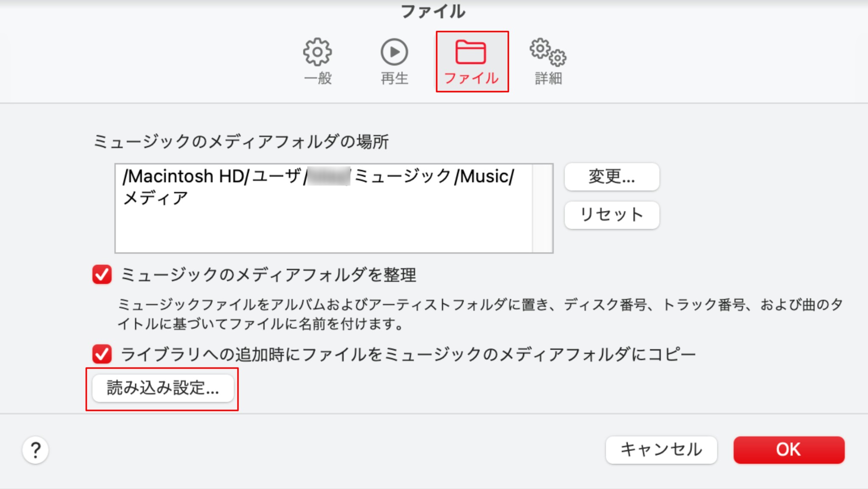Click the description text ミュージックファイルをアルバムおよび…

click(480, 314)
